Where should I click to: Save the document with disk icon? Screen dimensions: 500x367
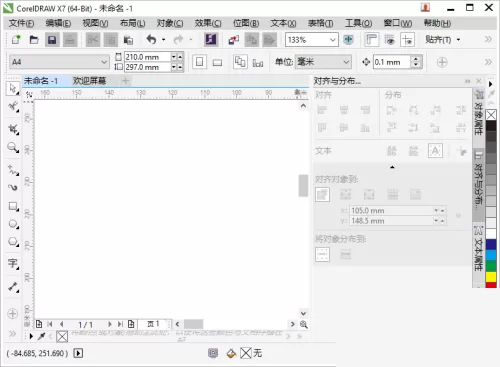pyautogui.click(x=52, y=40)
